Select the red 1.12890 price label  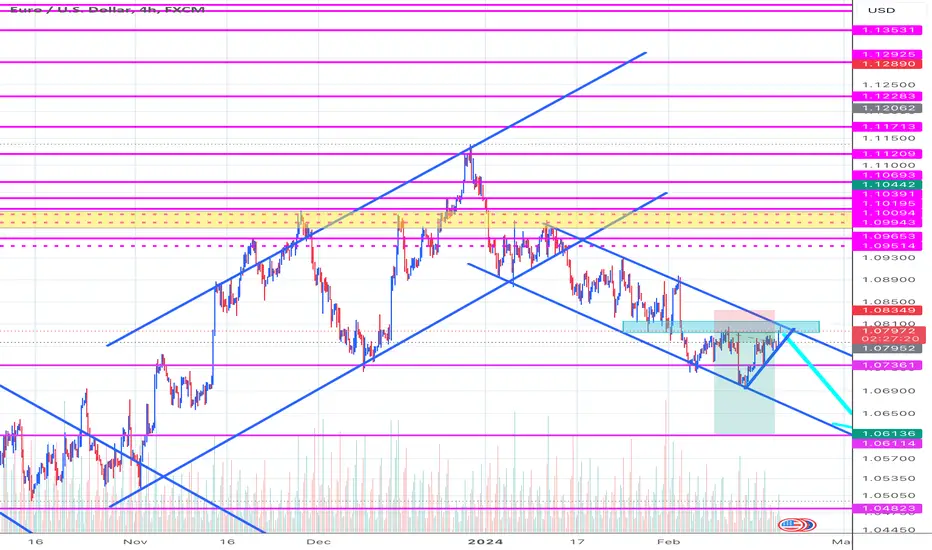pyautogui.click(x=887, y=64)
